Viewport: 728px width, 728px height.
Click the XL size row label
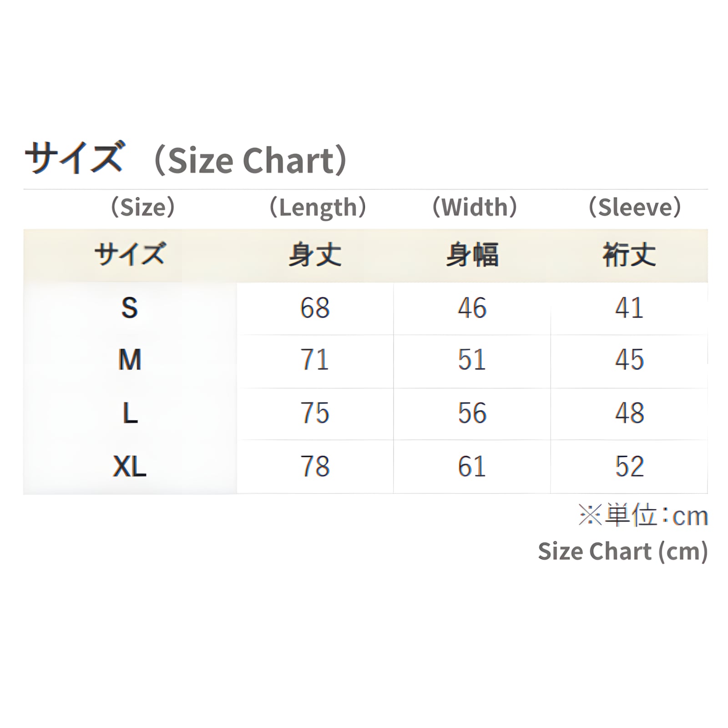[130, 466]
